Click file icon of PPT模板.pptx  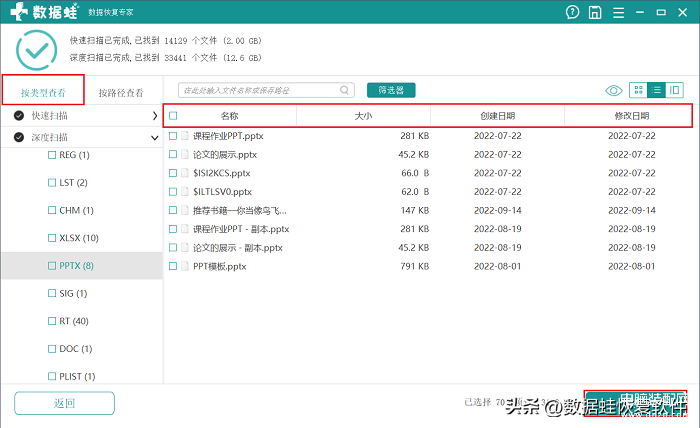coord(185,267)
